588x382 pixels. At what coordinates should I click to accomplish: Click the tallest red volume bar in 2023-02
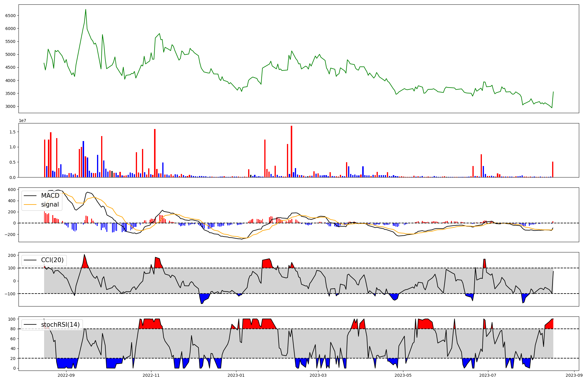(x=291, y=151)
